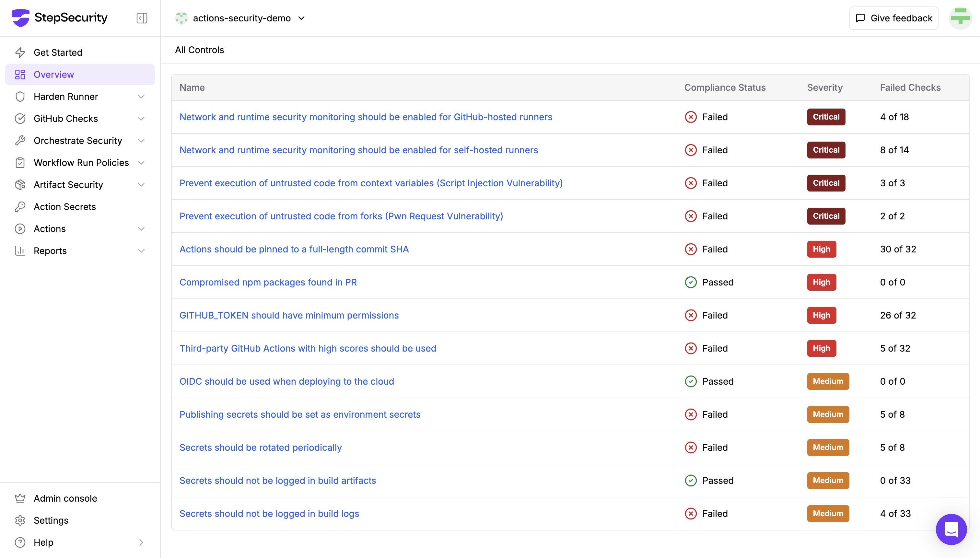This screenshot has height=558, width=980.
Task: Open the GITHUB_TOKEN minimum permissions control
Action: 289,315
